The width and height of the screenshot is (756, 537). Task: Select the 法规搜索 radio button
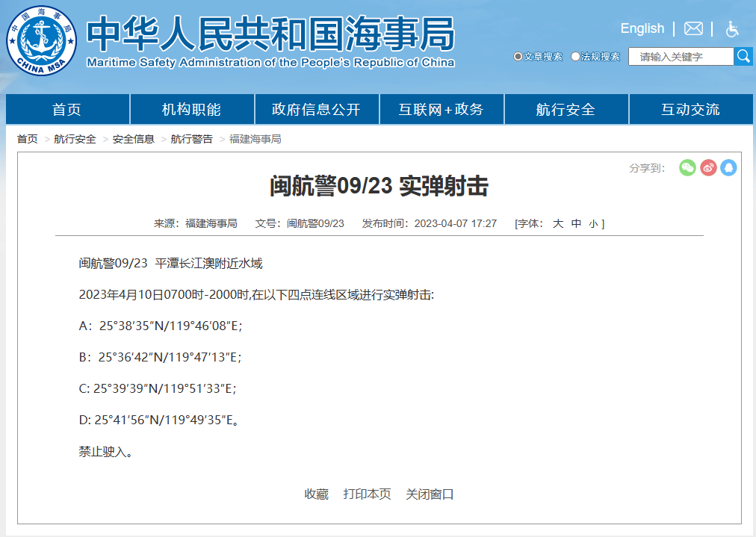[x=575, y=57]
